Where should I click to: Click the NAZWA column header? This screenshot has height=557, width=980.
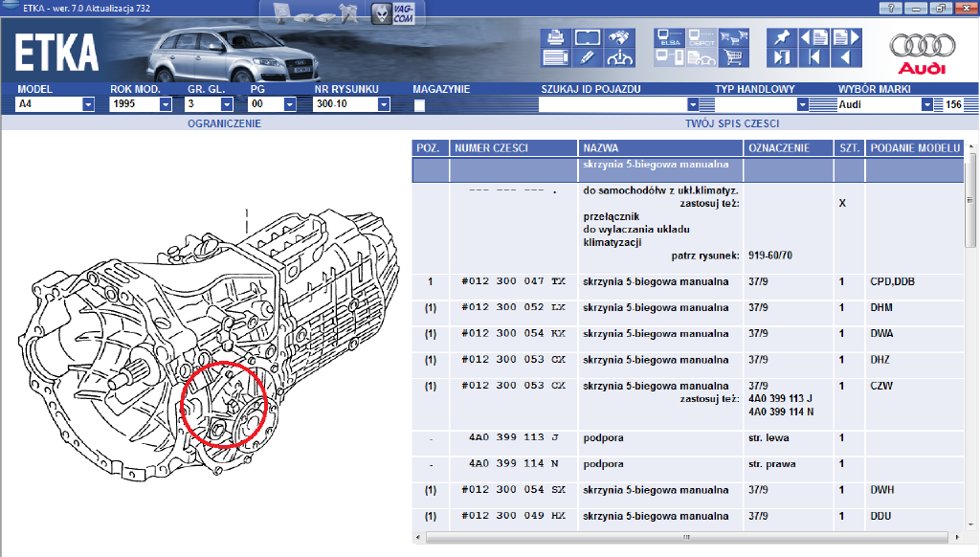[660, 148]
